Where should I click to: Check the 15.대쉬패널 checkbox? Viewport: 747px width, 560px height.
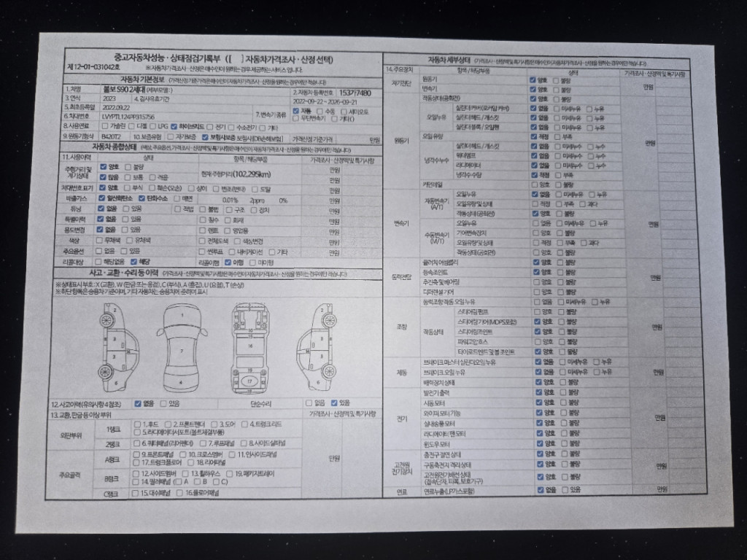[136, 493]
